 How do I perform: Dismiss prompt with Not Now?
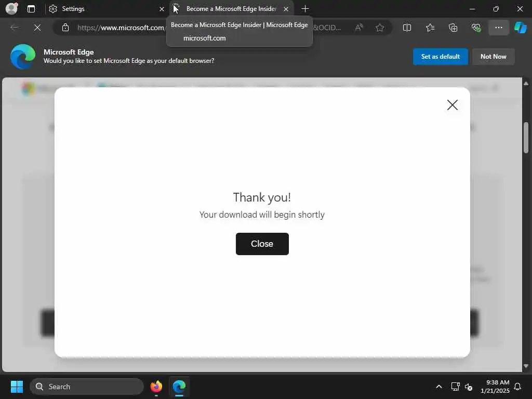[494, 57]
